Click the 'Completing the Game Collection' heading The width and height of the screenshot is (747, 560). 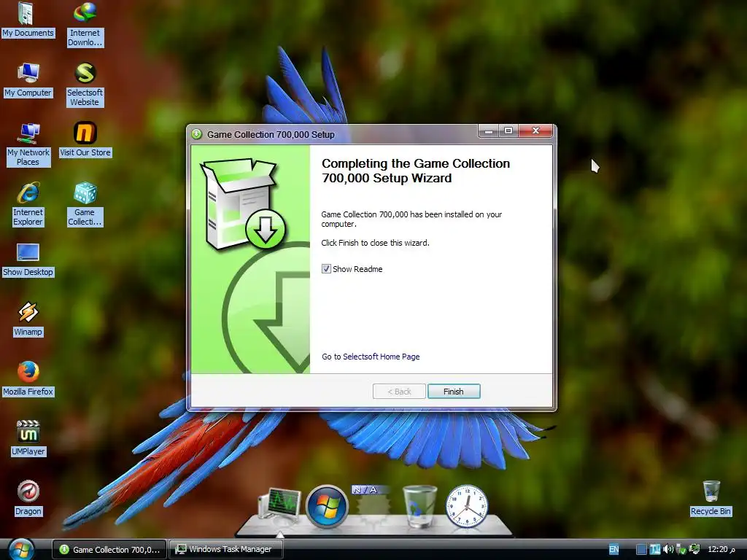point(415,171)
